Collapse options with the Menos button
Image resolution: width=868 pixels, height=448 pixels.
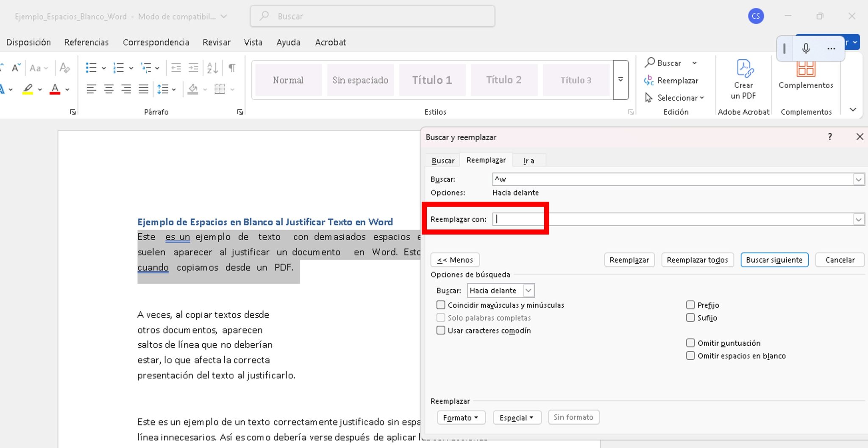click(x=455, y=260)
